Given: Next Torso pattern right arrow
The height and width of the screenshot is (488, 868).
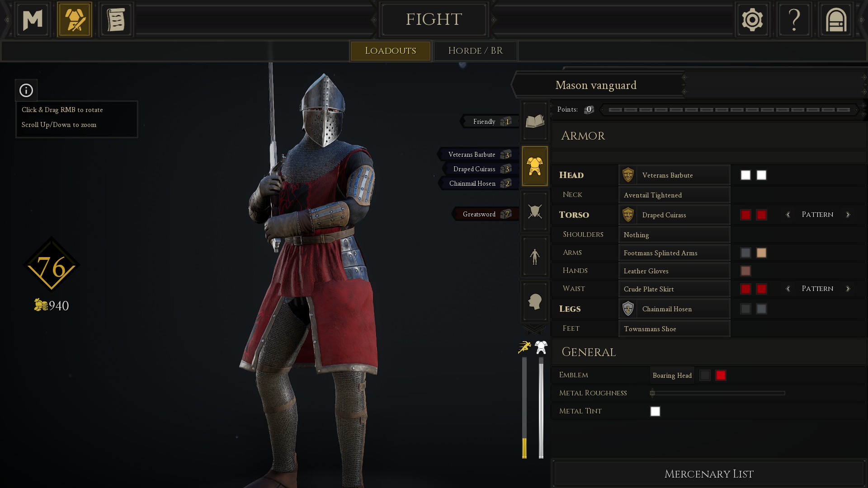Looking at the screenshot, I should [x=848, y=215].
